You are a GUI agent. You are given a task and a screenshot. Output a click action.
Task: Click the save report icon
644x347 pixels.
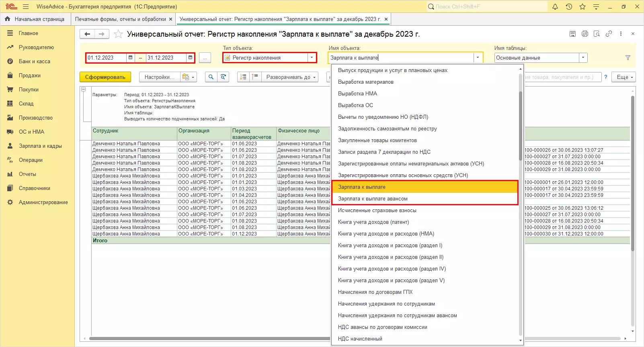click(x=572, y=34)
